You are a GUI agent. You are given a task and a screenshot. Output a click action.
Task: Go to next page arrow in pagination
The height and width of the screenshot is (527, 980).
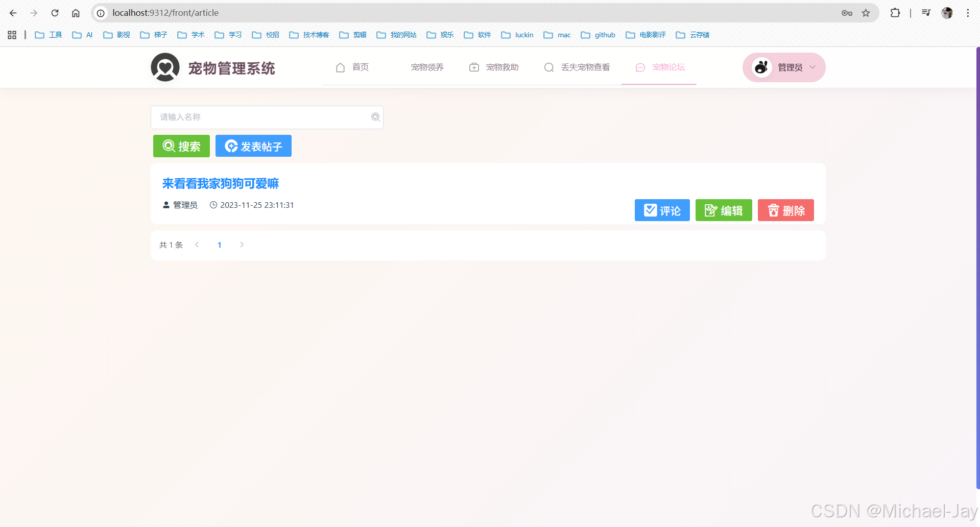pos(242,245)
